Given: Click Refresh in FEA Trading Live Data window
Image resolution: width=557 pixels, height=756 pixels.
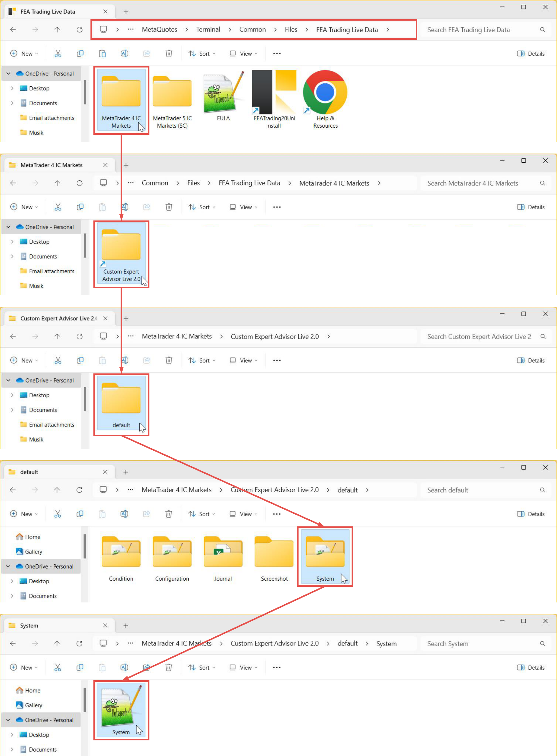Looking at the screenshot, I should [x=80, y=30].
